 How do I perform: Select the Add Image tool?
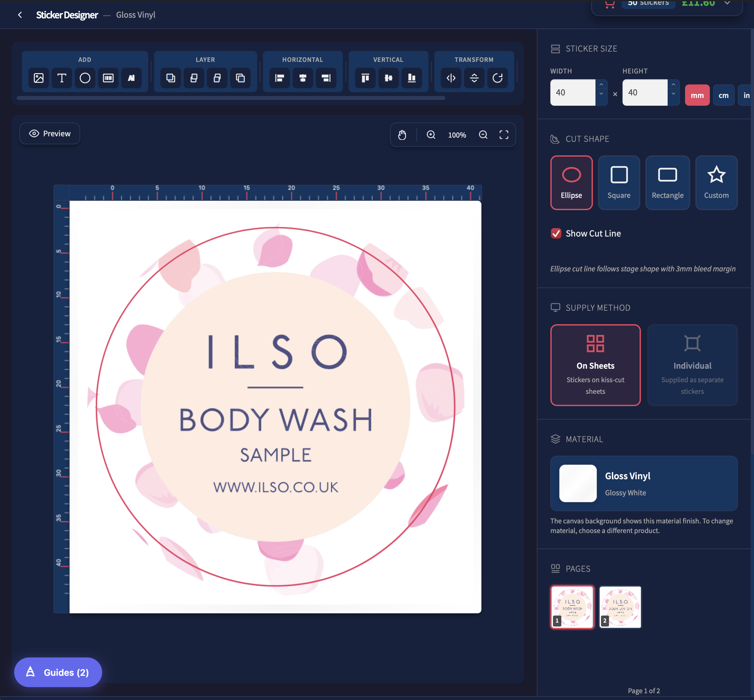[x=38, y=78]
